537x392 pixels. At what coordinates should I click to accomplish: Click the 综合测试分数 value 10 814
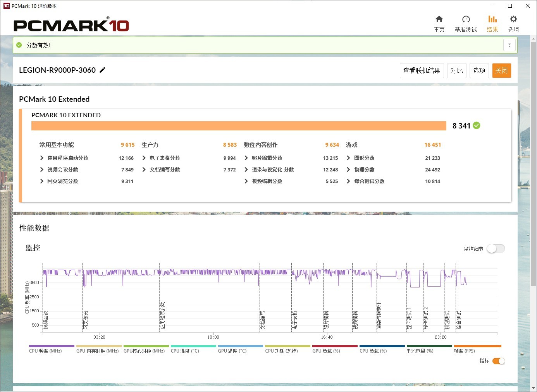click(433, 181)
